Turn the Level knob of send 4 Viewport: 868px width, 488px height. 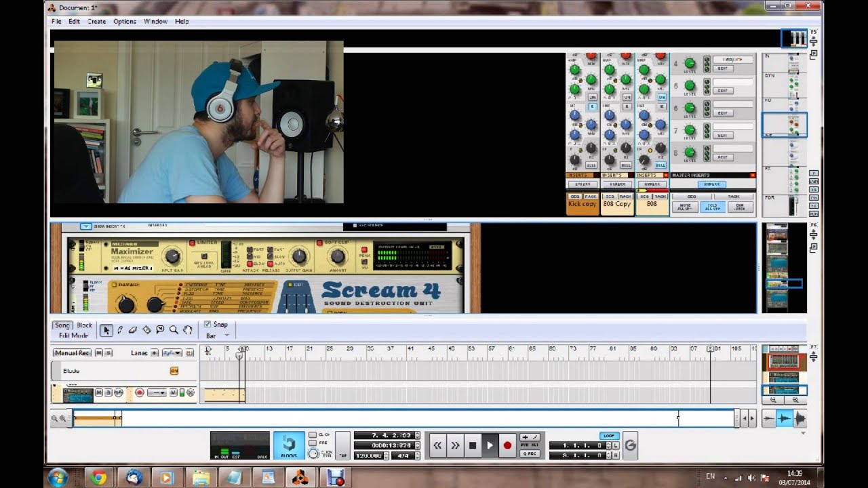pyautogui.click(x=690, y=64)
